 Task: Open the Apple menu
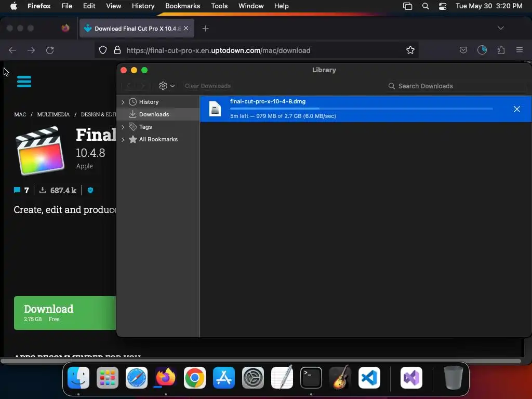14,6
